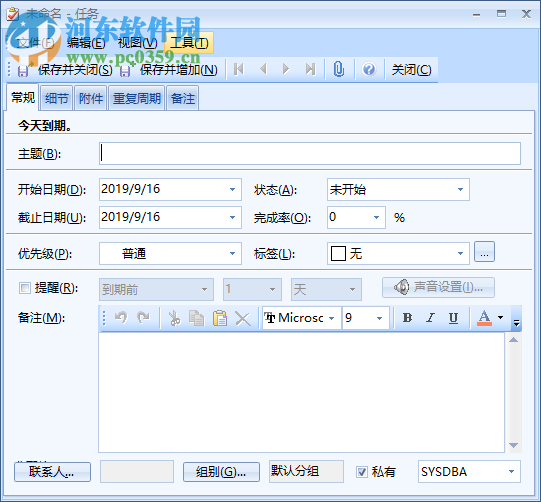Click the font color A icon

pyautogui.click(x=484, y=317)
